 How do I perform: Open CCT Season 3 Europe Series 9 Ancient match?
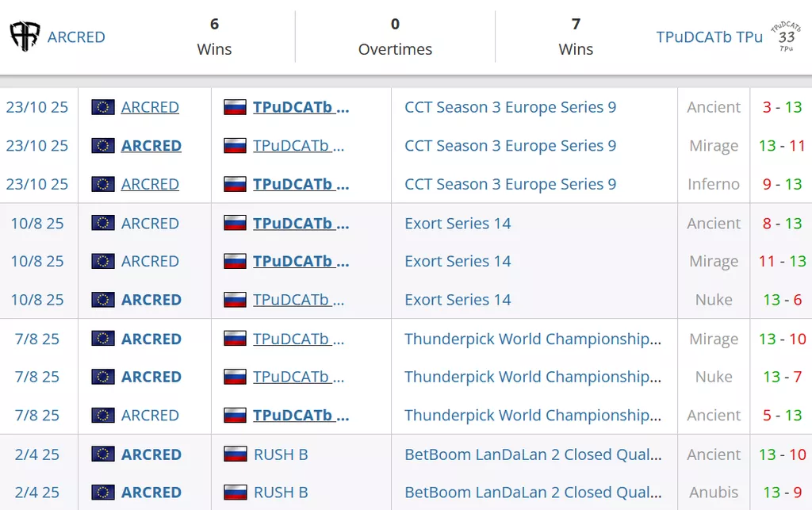tap(510, 107)
